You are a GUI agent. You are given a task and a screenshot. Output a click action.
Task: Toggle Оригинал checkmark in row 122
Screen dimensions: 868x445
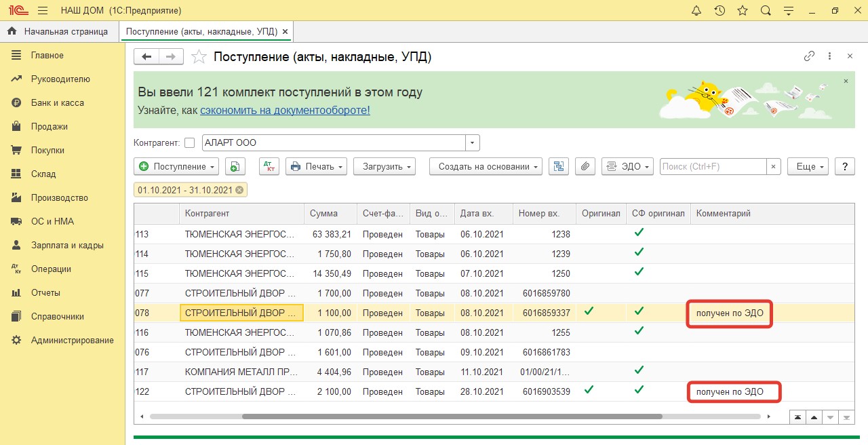pyautogui.click(x=589, y=389)
